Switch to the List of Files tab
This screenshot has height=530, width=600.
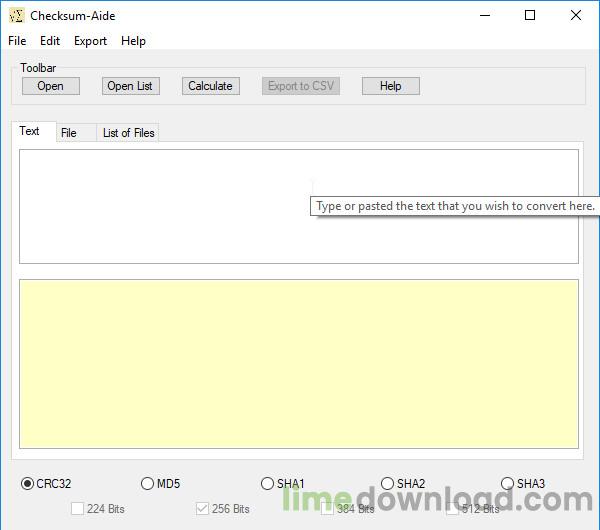click(128, 133)
